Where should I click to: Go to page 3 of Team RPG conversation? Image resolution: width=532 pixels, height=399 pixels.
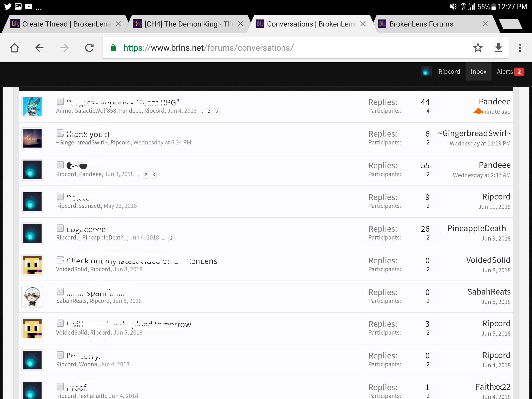(x=217, y=111)
